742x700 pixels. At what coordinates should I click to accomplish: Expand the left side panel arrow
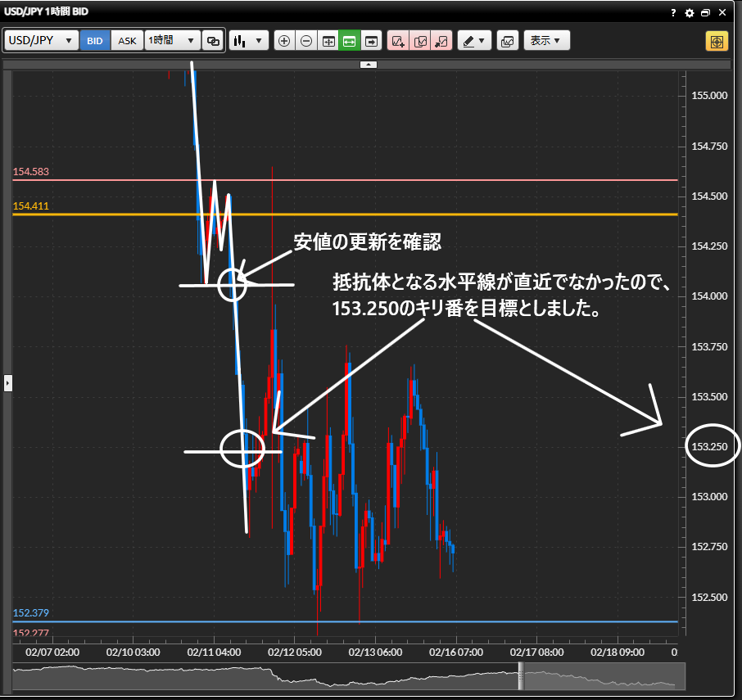point(8,382)
